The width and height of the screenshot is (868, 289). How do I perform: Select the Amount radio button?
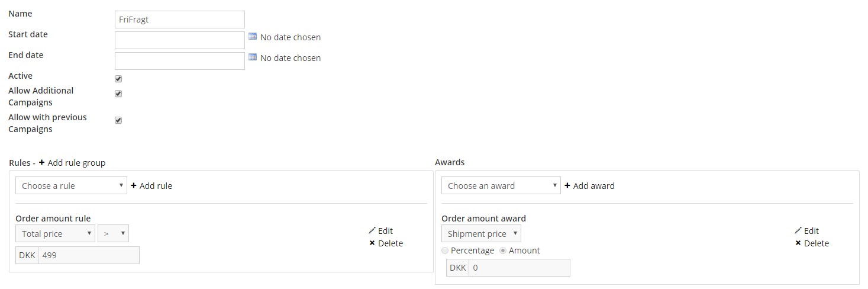tap(503, 251)
